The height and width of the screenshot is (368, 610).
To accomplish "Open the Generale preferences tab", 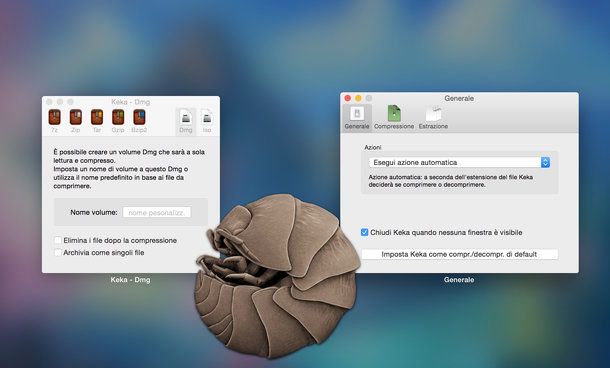I will click(x=357, y=118).
